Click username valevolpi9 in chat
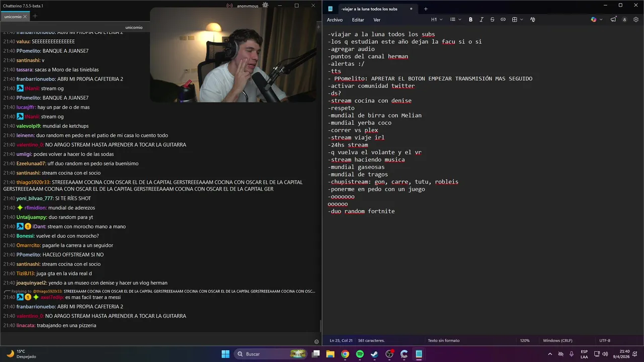This screenshot has height=362, width=644. (x=29, y=126)
